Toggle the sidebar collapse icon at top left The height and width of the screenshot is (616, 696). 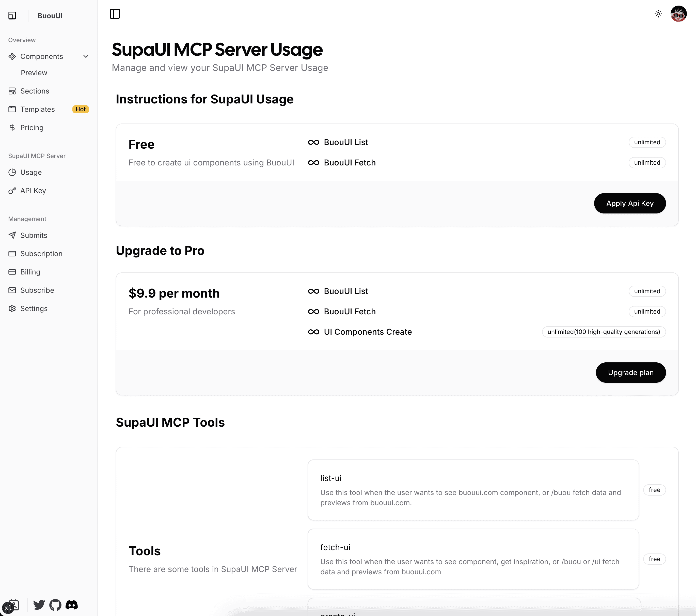coord(12,15)
